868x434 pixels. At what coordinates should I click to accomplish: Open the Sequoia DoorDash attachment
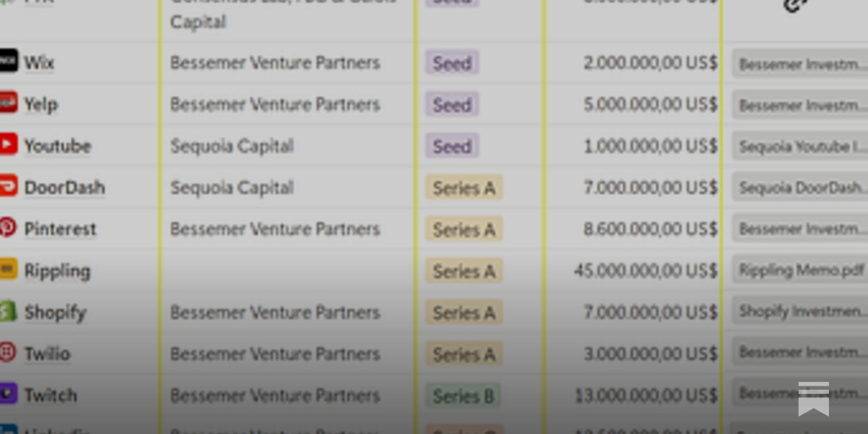pos(797,187)
